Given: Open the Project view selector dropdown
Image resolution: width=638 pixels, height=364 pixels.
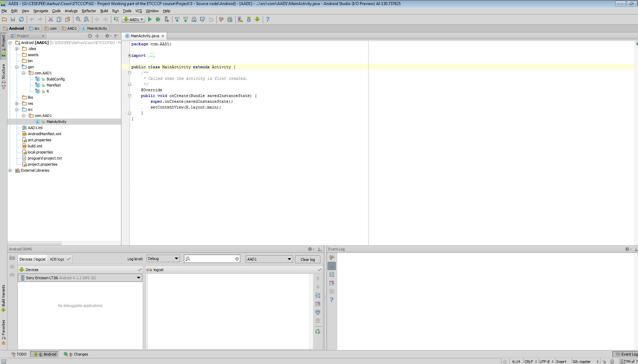Looking at the screenshot, I should [x=28, y=36].
